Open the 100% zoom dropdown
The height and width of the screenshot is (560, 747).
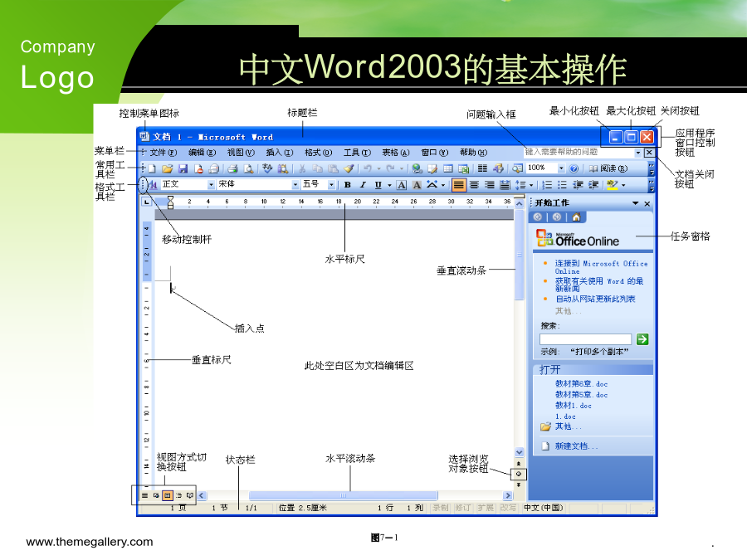(561, 168)
